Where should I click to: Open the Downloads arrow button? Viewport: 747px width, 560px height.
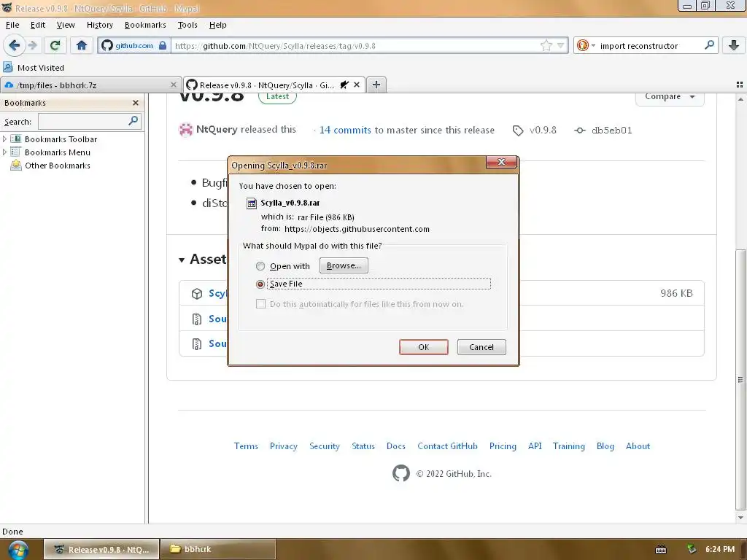734,46
